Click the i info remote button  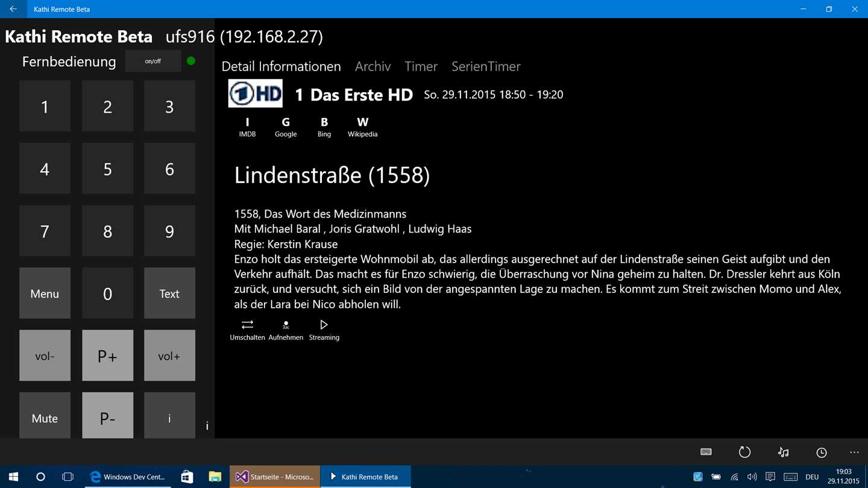pos(169,416)
